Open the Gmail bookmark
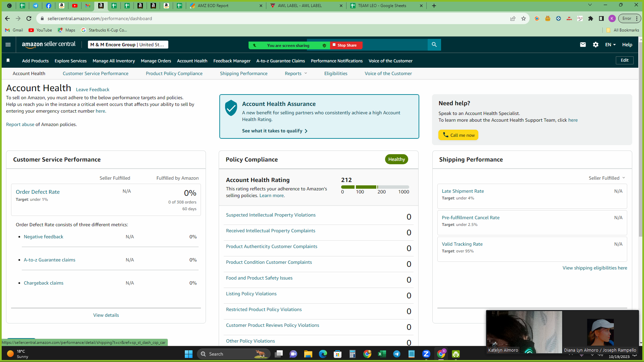644x362 pixels. tap(14, 30)
